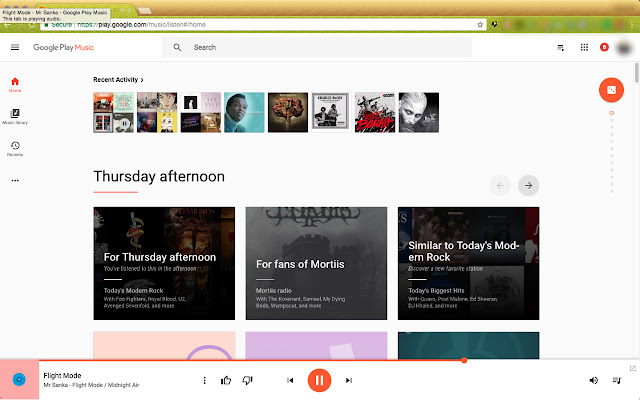
Task: Open the album with man in turtleneck
Action: [x=244, y=113]
